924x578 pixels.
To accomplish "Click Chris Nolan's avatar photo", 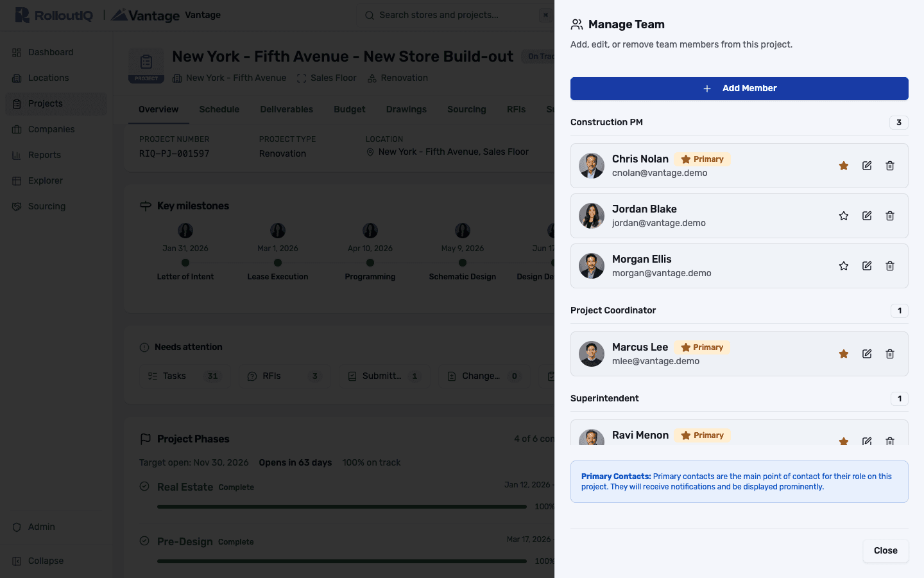I will pyautogui.click(x=592, y=166).
